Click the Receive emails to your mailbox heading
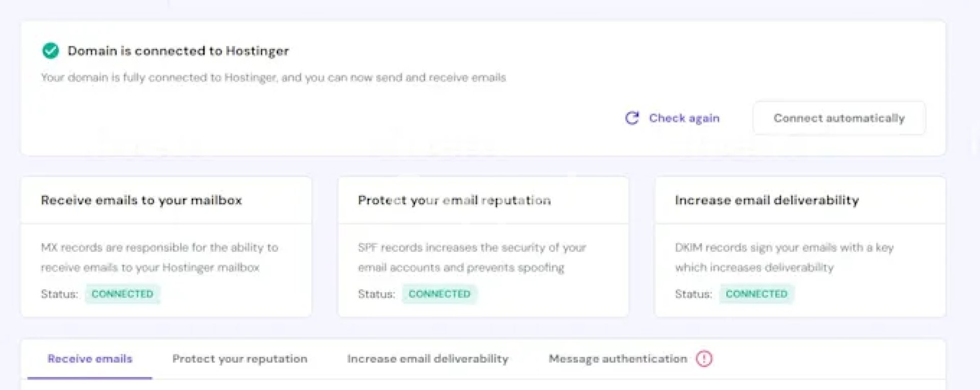Viewport: 980px width, 390px height. [141, 200]
